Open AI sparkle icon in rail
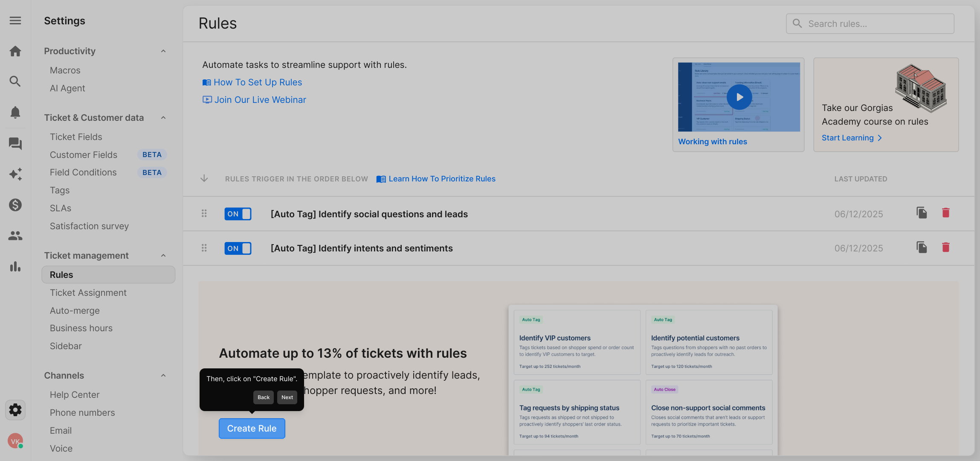The image size is (980, 461). coord(15,174)
